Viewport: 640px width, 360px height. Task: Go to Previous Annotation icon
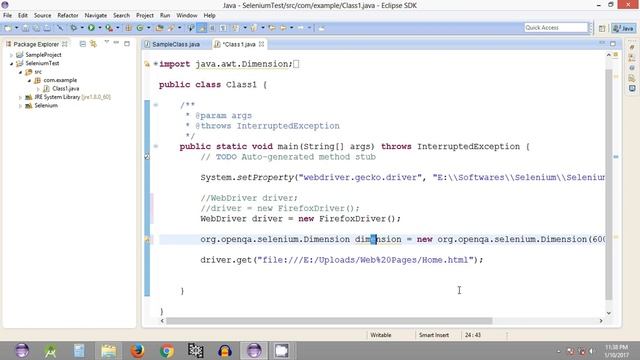click(253, 28)
